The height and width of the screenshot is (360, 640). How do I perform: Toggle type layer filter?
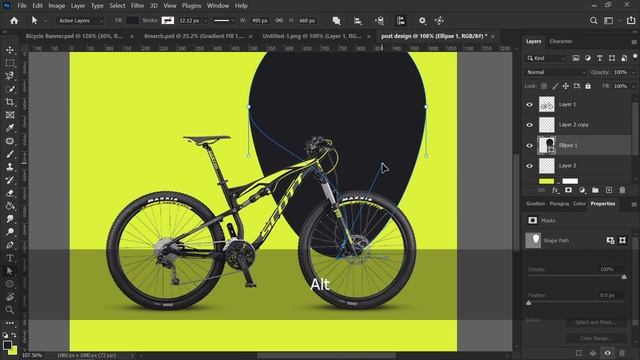pyautogui.click(x=600, y=58)
